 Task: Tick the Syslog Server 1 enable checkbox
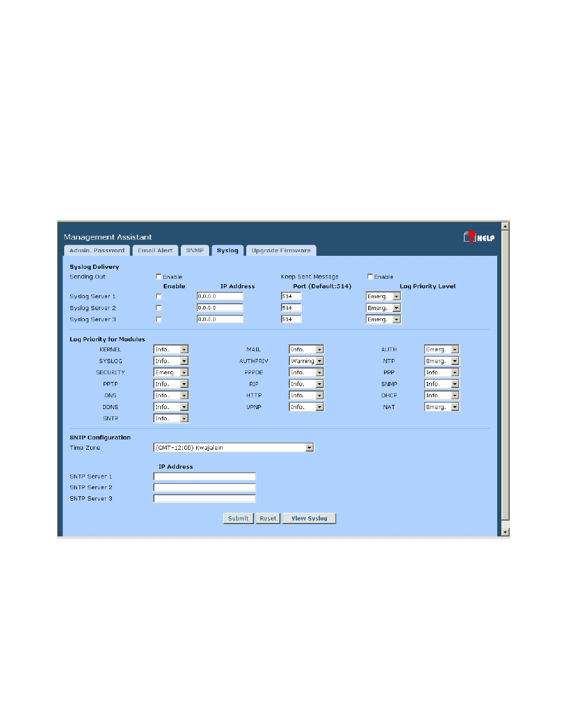tap(158, 297)
